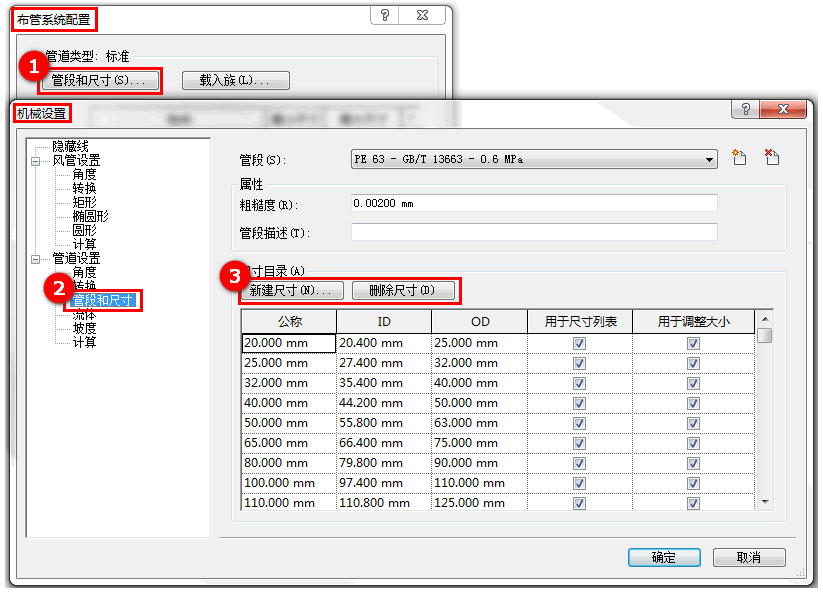Click the 粗糙度 input field
823x592 pixels.
(x=534, y=203)
